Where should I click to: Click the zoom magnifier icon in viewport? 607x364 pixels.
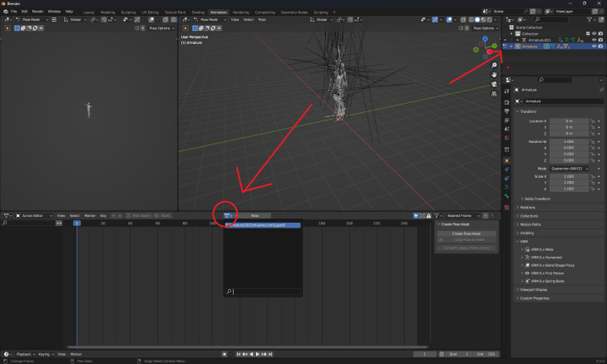[x=494, y=65]
